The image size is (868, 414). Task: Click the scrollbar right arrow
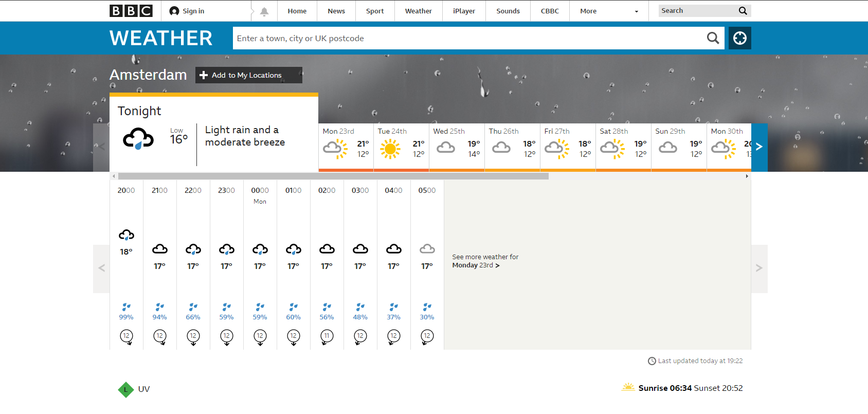point(747,176)
